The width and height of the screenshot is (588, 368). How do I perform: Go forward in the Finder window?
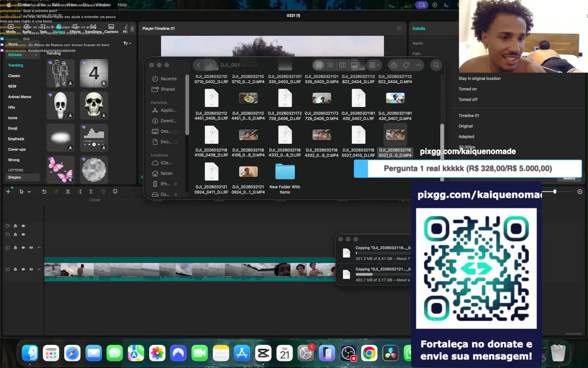210,65
